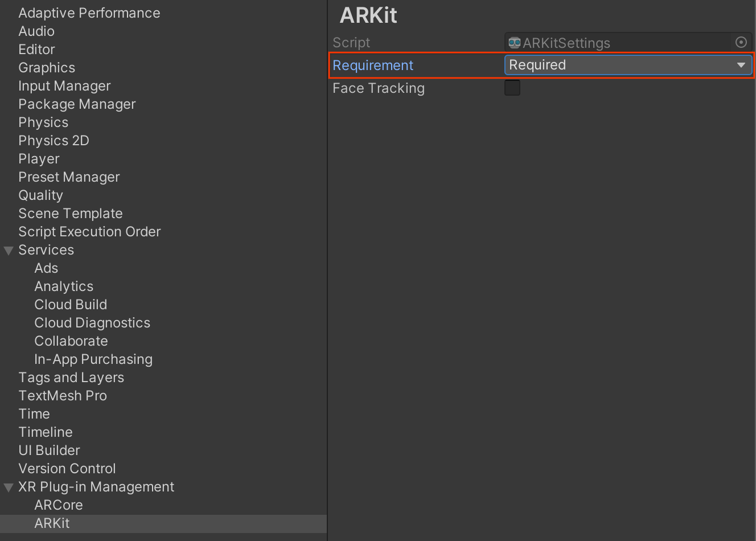The height and width of the screenshot is (541, 756).
Task: Open the Player settings category
Action: click(39, 159)
